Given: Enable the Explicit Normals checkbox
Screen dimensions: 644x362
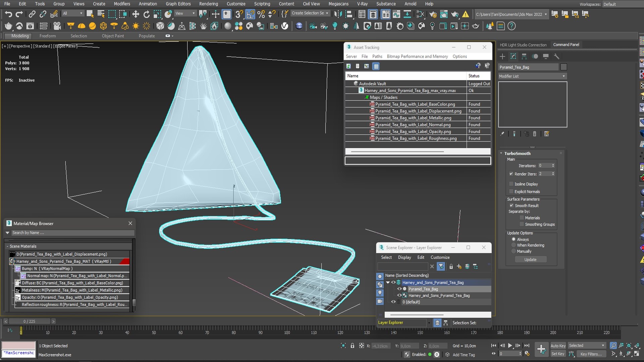Looking at the screenshot, I should (511, 192).
